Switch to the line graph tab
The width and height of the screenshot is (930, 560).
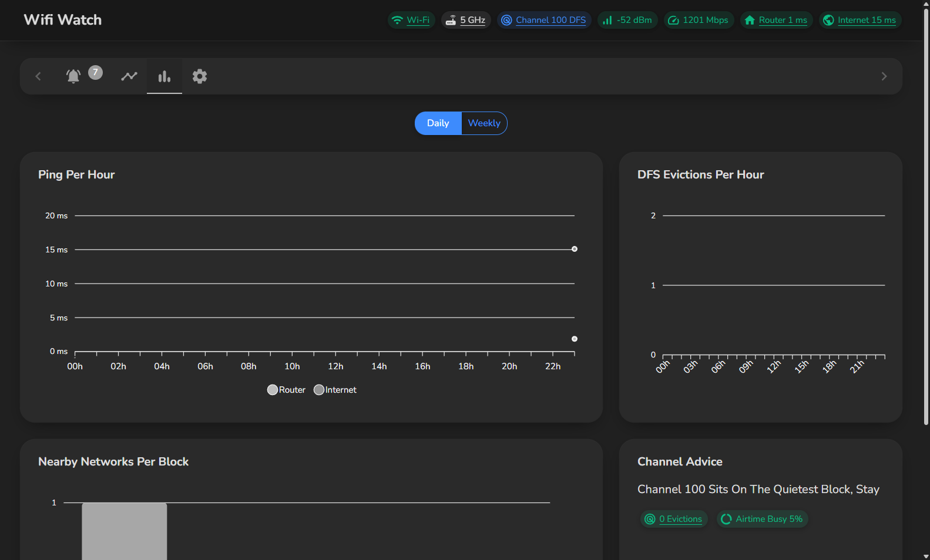[129, 76]
